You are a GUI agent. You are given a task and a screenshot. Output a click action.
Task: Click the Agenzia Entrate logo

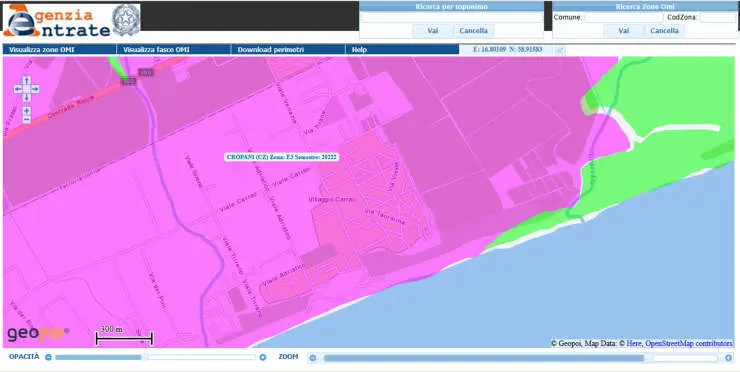(x=56, y=20)
